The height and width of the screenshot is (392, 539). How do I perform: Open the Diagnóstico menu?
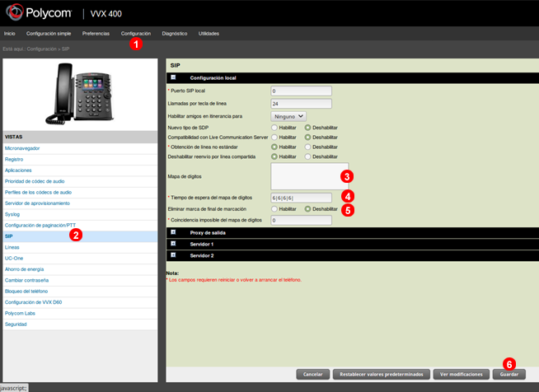click(175, 33)
